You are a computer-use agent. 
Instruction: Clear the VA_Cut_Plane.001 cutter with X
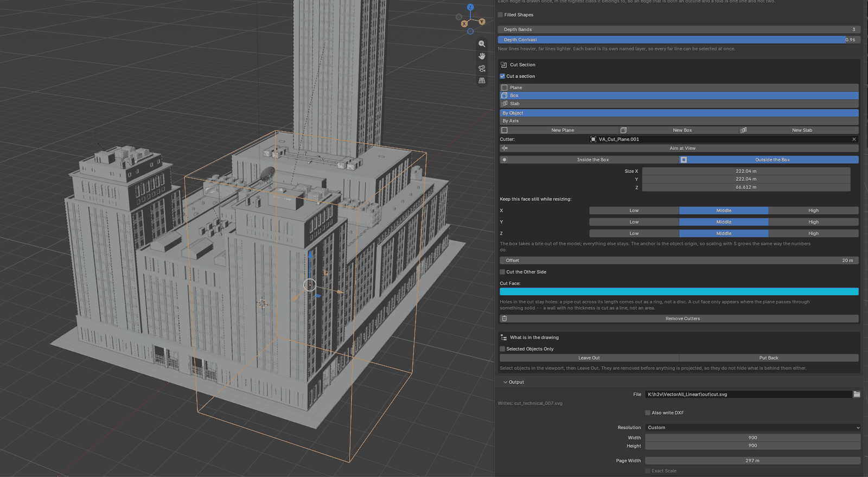pyautogui.click(x=854, y=139)
